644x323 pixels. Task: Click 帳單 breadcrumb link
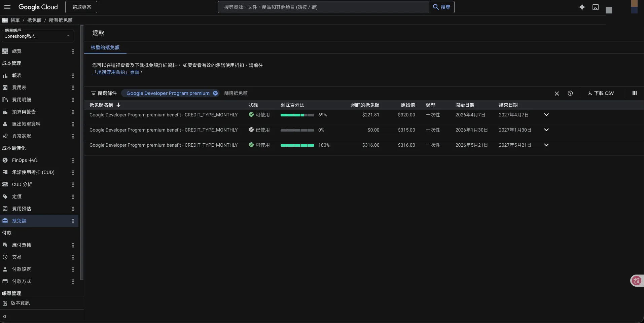tap(15, 20)
